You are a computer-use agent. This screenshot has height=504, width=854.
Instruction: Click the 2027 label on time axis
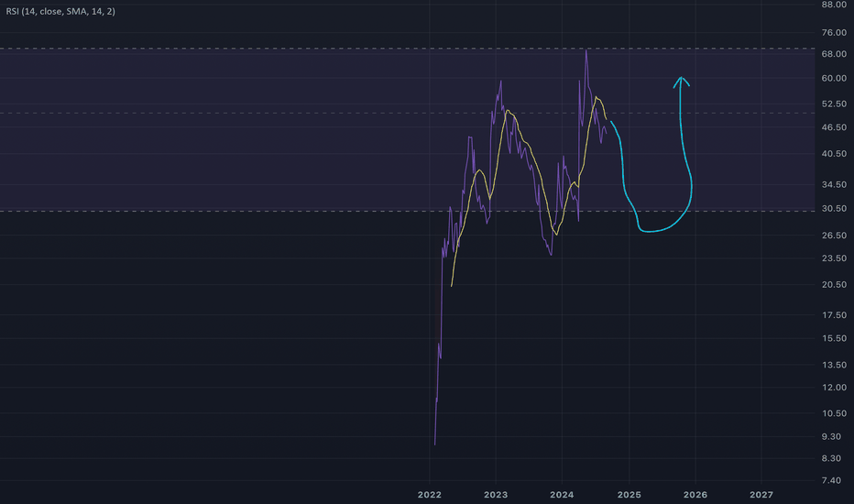[x=761, y=495]
